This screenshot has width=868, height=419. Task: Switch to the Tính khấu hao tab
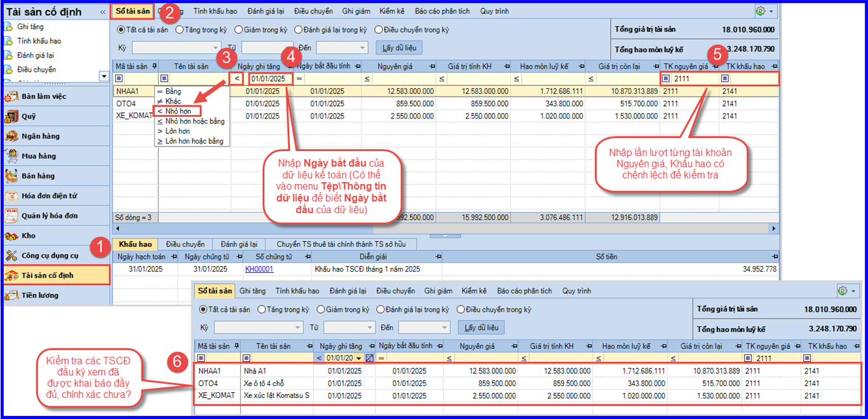[x=215, y=11]
